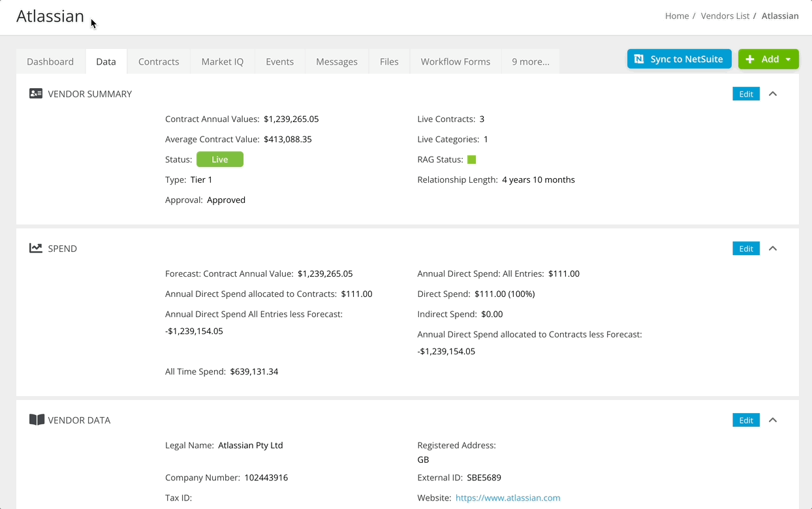
Task: Click the Vendor Data book icon
Action: (37, 420)
